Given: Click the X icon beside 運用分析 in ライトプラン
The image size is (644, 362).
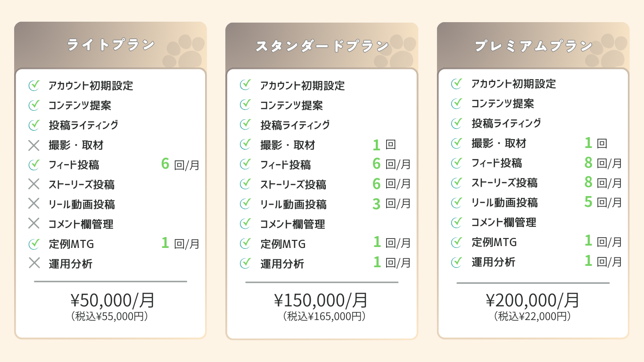Looking at the screenshot, I should 34,263.
